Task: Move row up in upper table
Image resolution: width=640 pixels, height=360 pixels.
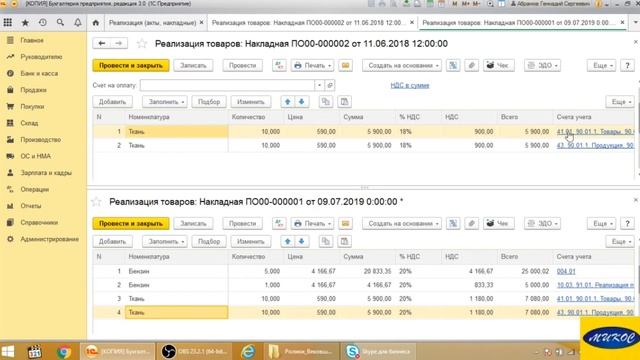Action: [288, 102]
